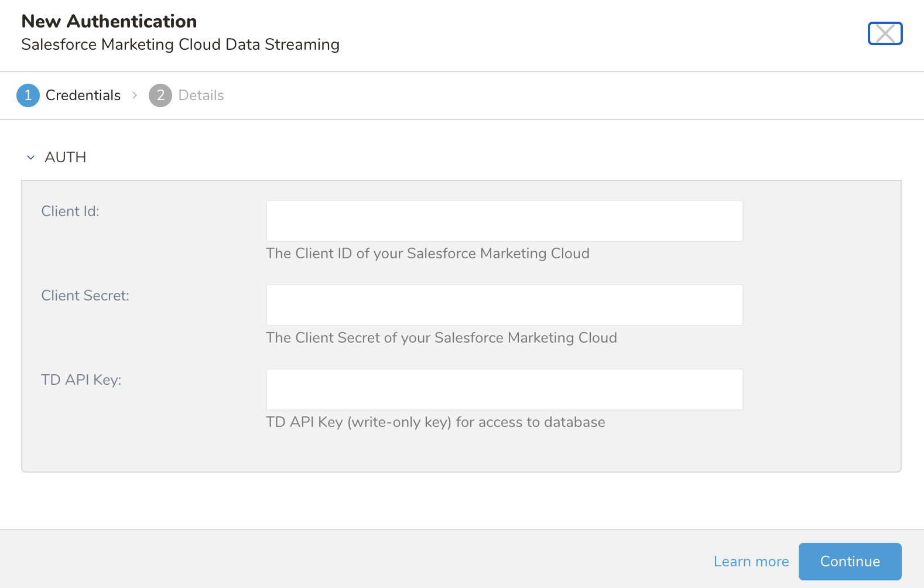Focus the TD API Key input field
This screenshot has height=588, width=924.
[x=504, y=389]
